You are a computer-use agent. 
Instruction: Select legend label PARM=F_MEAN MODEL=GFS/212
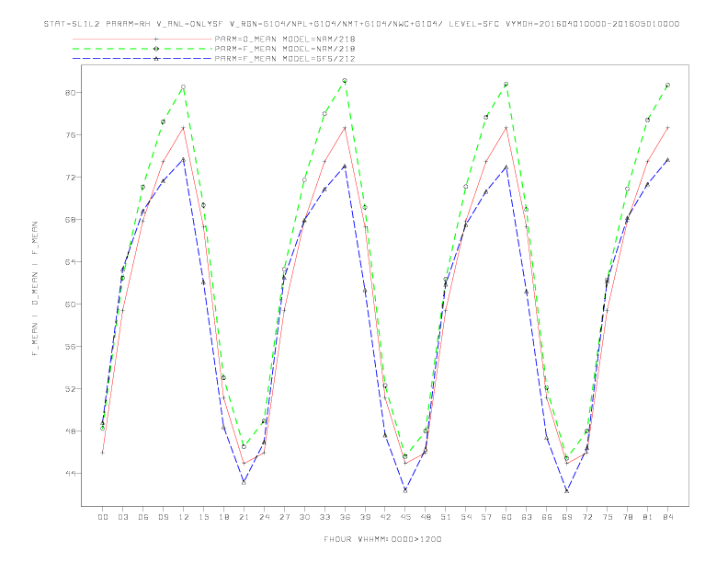tap(285, 59)
